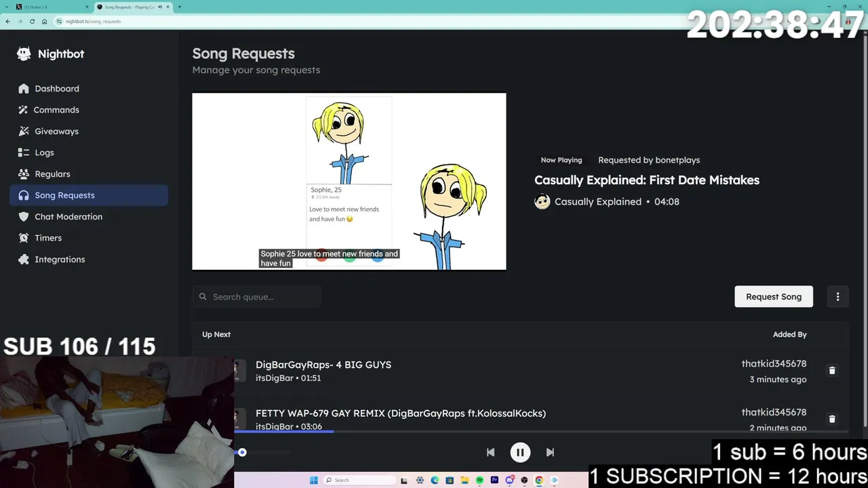Click the FETTY WAP-679 GAY REMIX song title
The height and width of the screenshot is (488, 868).
click(401, 413)
